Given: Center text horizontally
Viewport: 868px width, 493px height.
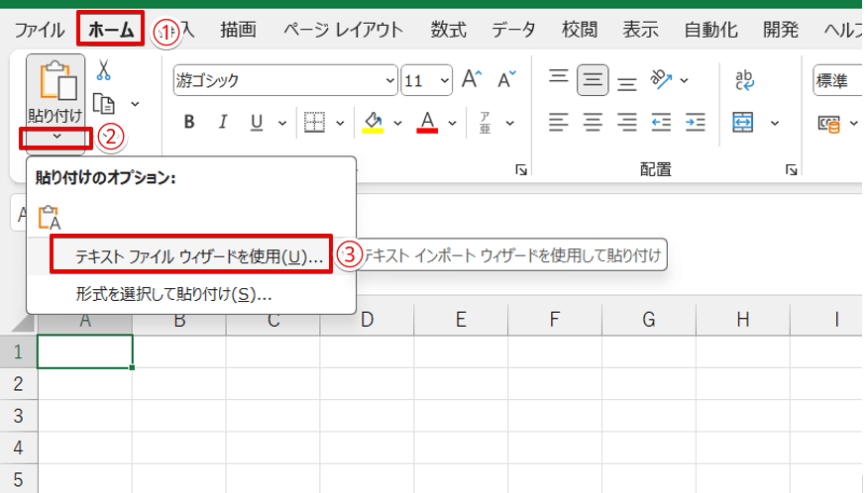Looking at the screenshot, I should 593,123.
